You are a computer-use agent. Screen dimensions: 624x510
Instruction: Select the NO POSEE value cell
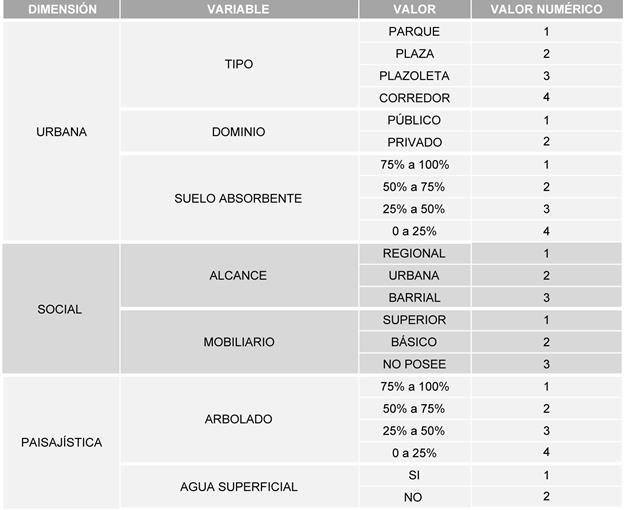tap(414, 364)
